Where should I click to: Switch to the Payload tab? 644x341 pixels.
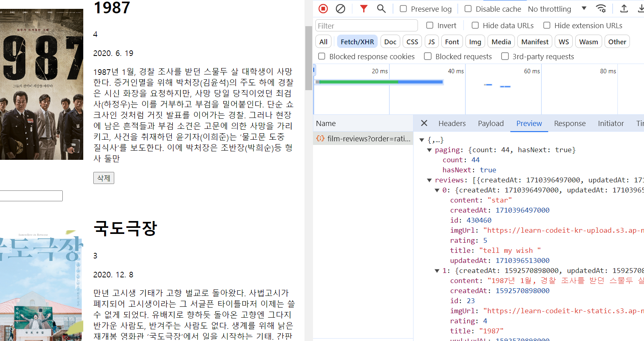coord(491,124)
